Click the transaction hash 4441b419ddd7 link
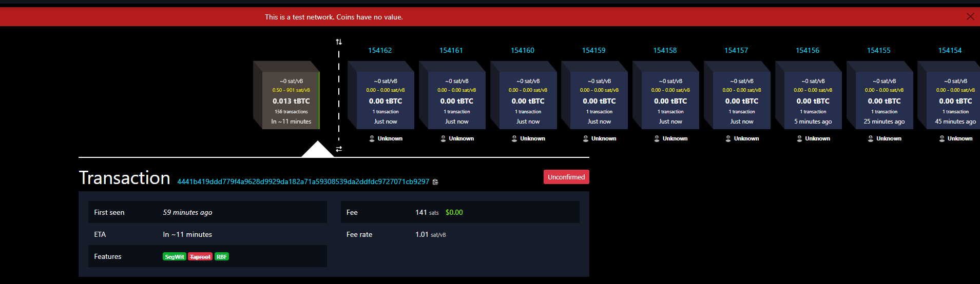The image size is (980, 284). click(303, 181)
